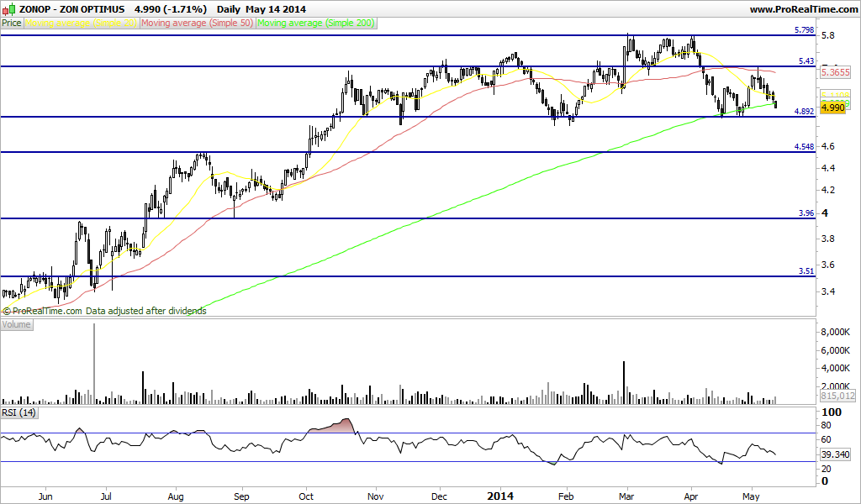Select the 5.43 horizontal level label

tap(806, 60)
